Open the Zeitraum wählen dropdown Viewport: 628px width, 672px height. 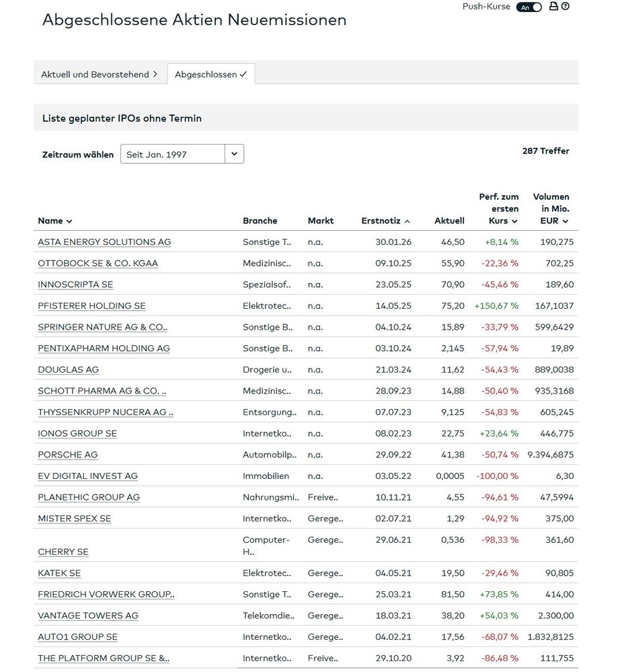182,154
